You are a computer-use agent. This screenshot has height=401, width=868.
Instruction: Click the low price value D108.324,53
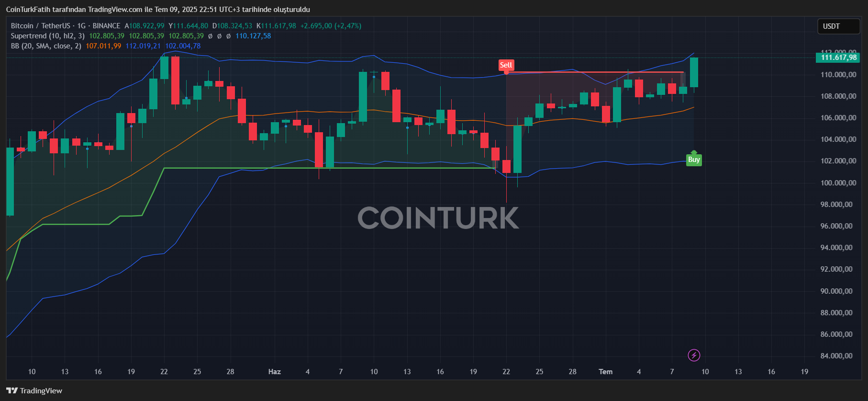coord(232,26)
